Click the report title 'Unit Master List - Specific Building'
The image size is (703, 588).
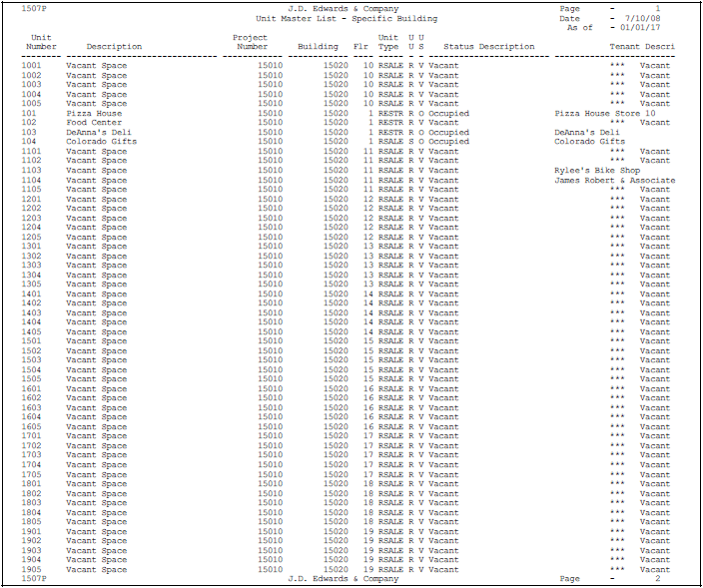click(347, 19)
